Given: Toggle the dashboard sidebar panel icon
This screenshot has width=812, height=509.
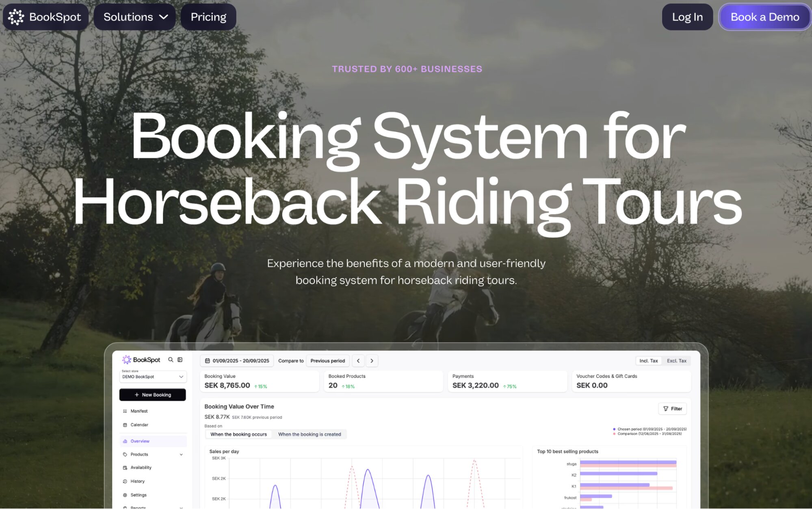Looking at the screenshot, I should click(180, 360).
